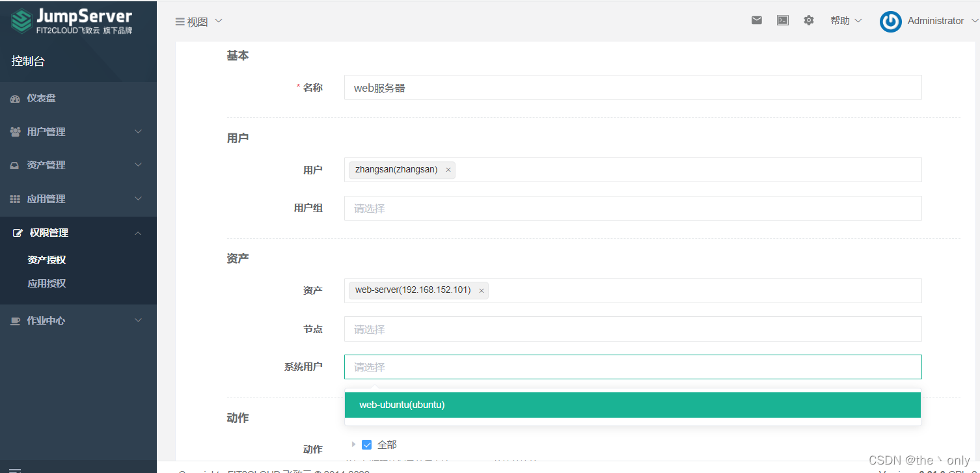Image resolution: width=980 pixels, height=473 pixels.
Task: Collapse sidebar with bottom toggle icon
Action: coord(15,469)
